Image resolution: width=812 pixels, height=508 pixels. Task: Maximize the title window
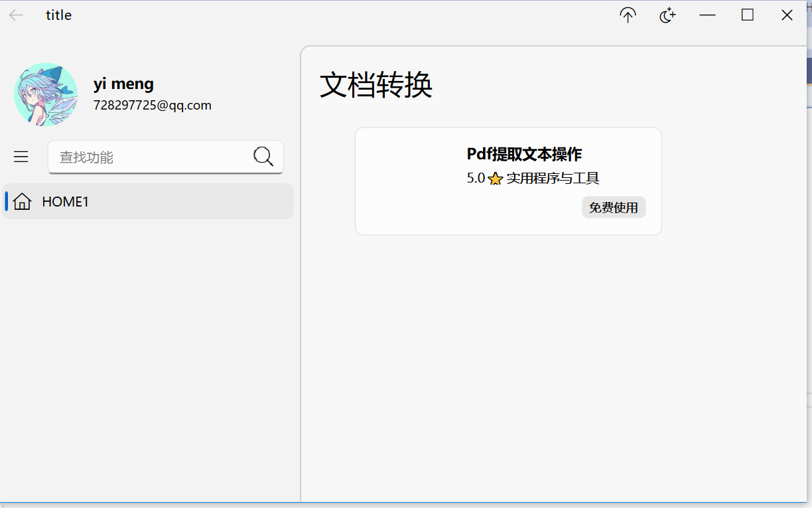tap(748, 15)
